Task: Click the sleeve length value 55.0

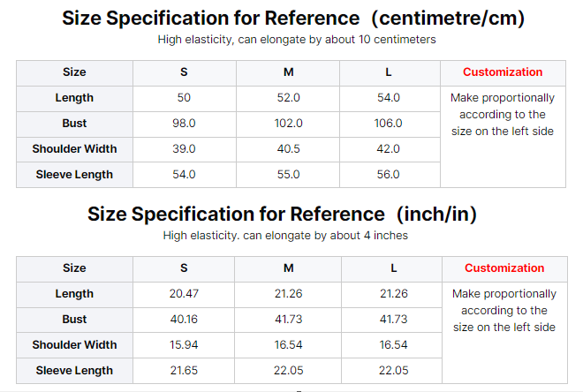Action: (289, 175)
